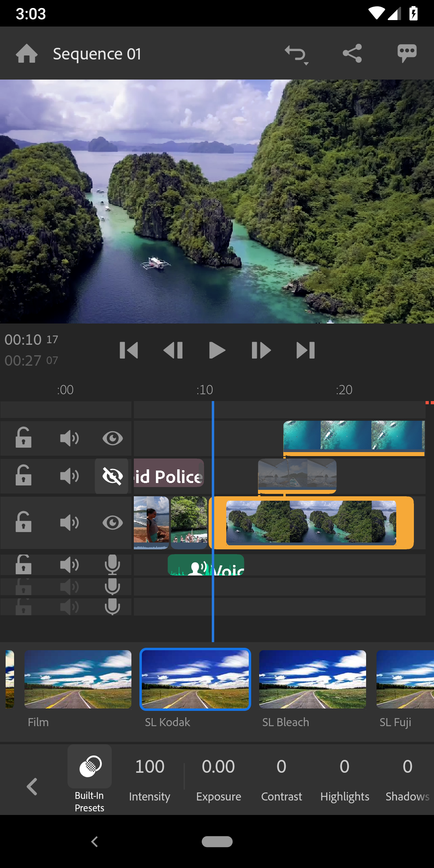Lock the voiceover audio track

(x=23, y=565)
